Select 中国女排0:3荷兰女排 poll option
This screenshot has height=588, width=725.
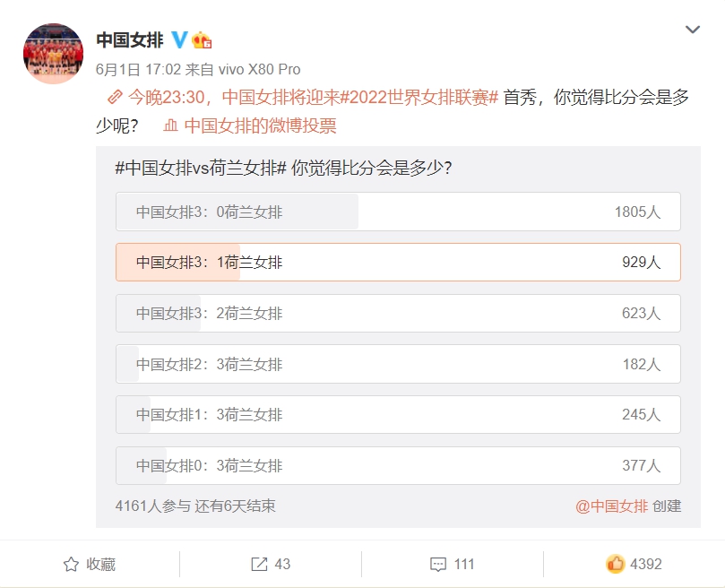398,465
